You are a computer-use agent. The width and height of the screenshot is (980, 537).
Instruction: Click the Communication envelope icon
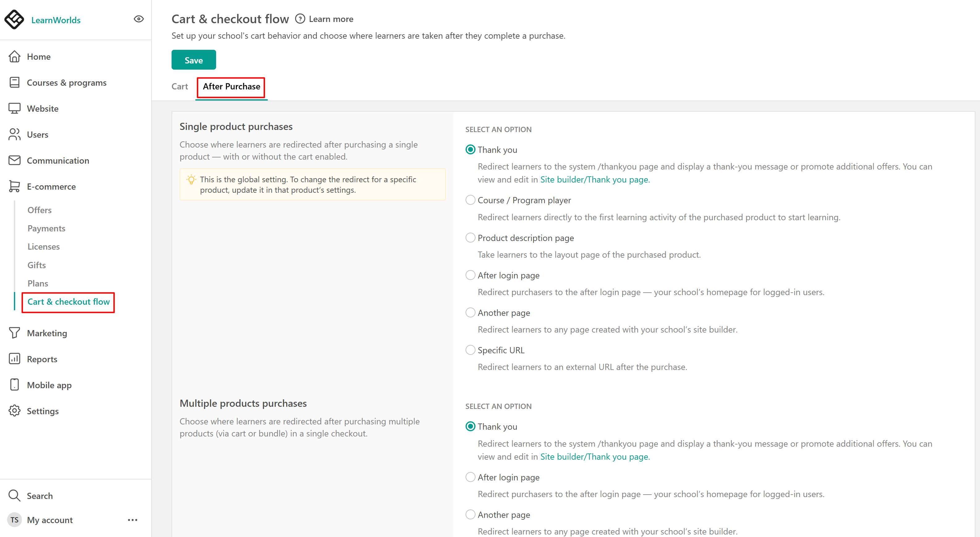[15, 160]
